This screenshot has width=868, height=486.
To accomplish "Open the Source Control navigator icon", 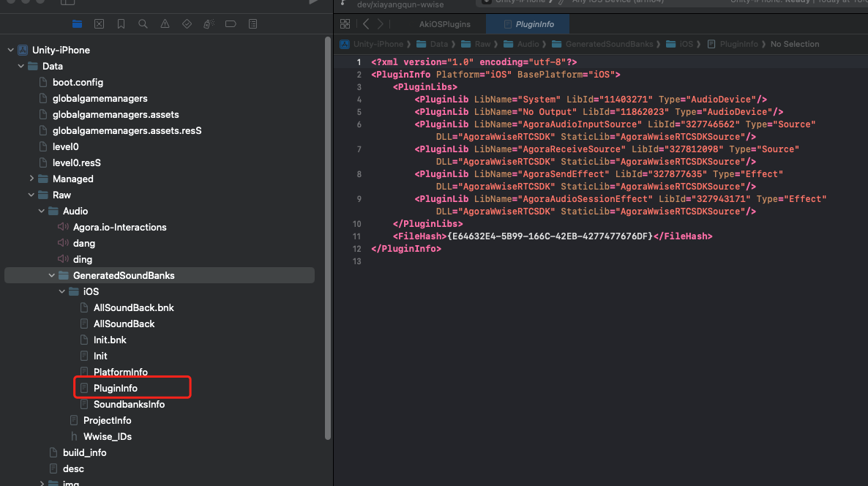I will click(99, 24).
